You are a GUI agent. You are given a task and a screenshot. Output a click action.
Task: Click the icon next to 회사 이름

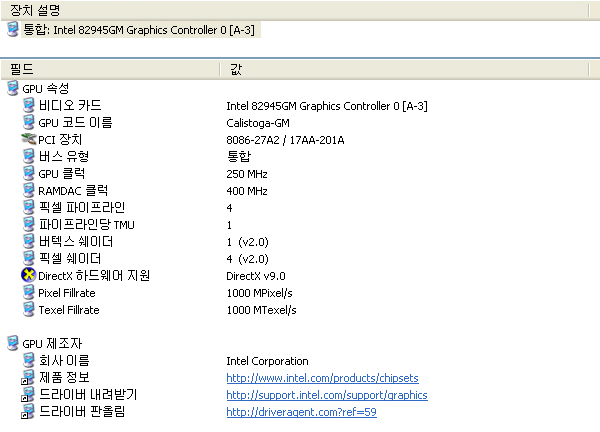coord(28,360)
